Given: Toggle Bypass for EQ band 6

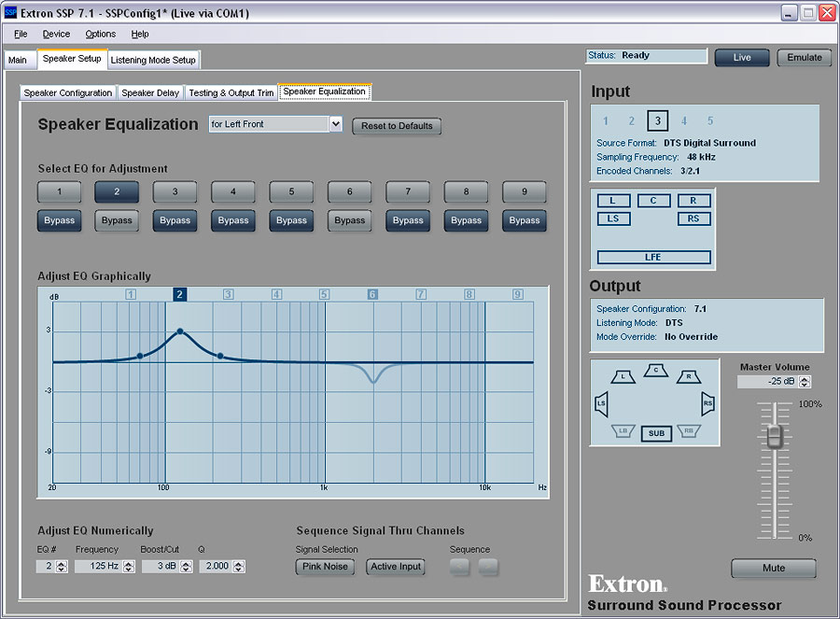Looking at the screenshot, I should click(349, 221).
